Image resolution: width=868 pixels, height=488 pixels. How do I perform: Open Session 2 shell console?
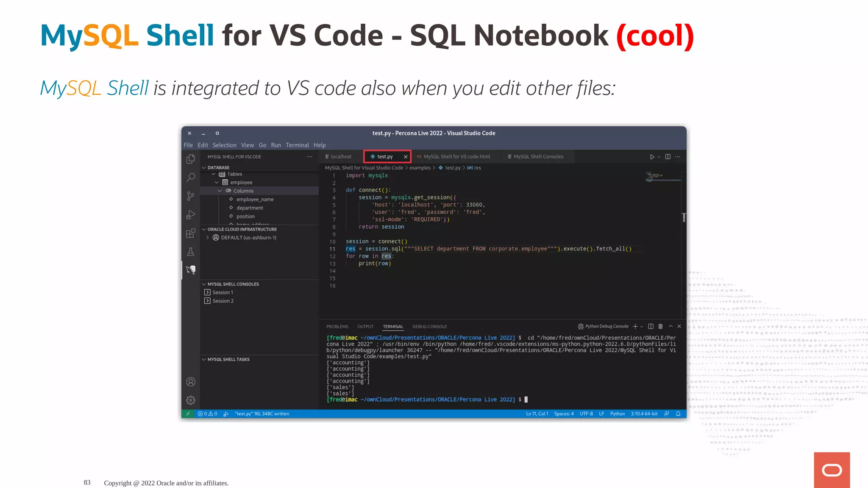click(223, 301)
